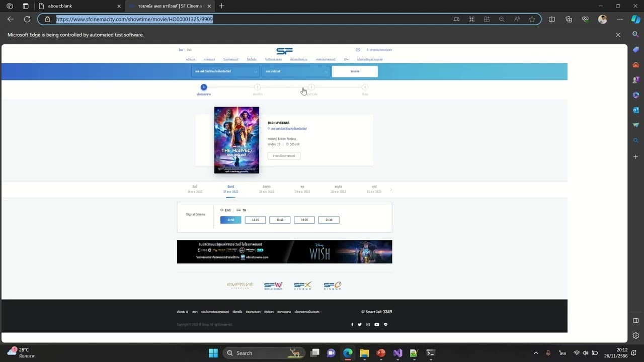Open the Disney Wish banner ad
644x362 pixels.
click(284, 251)
